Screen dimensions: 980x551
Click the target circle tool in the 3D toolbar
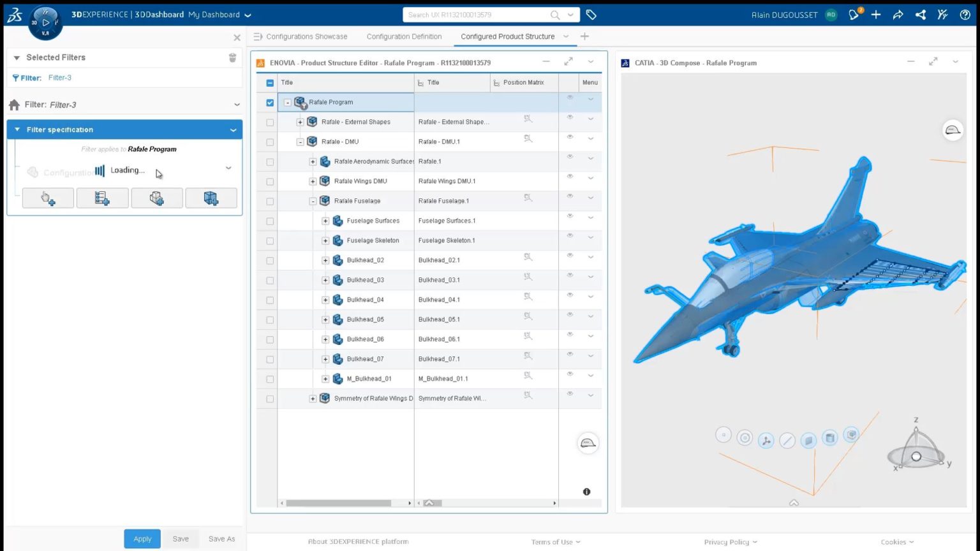click(x=745, y=437)
